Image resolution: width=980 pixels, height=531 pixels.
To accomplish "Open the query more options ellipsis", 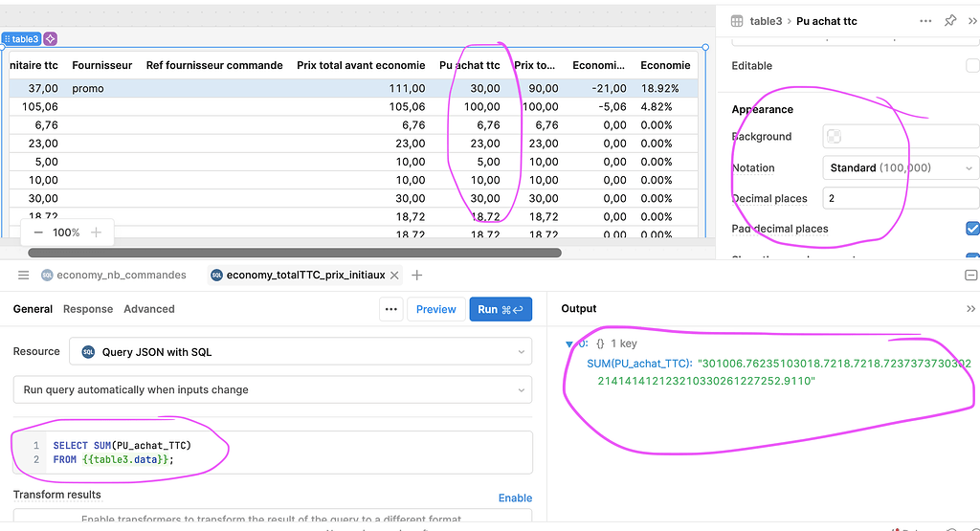I will (x=390, y=309).
